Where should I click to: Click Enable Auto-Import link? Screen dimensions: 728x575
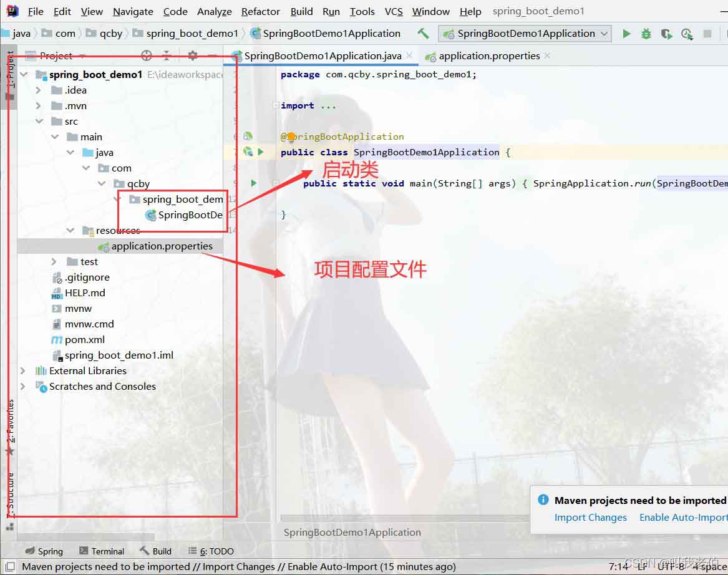[x=683, y=518]
